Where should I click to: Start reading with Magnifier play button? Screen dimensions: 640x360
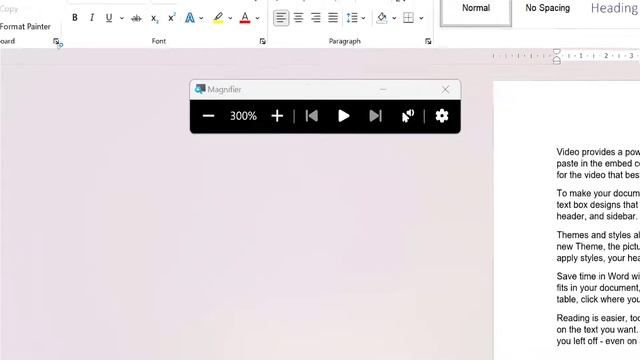344,116
